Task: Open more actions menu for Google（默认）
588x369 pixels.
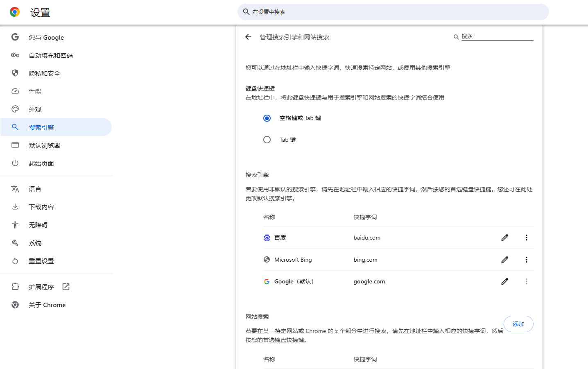Action: (x=527, y=281)
